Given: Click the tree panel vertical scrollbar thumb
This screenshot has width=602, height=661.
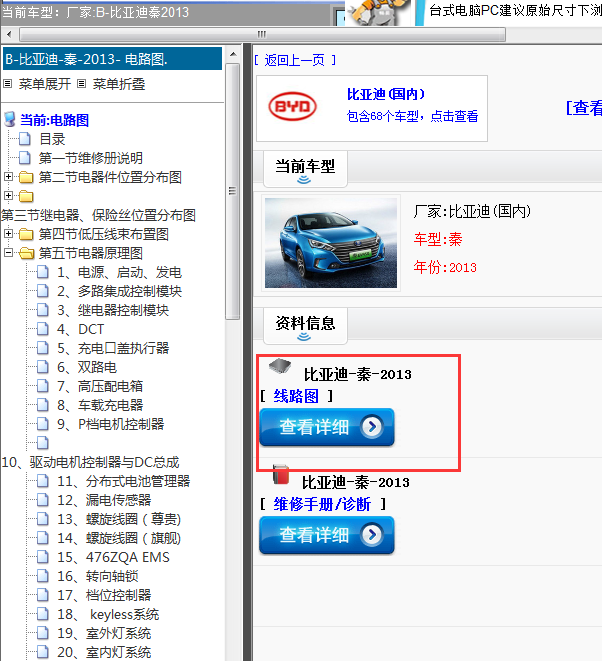Looking at the screenshot, I should pos(233,191).
